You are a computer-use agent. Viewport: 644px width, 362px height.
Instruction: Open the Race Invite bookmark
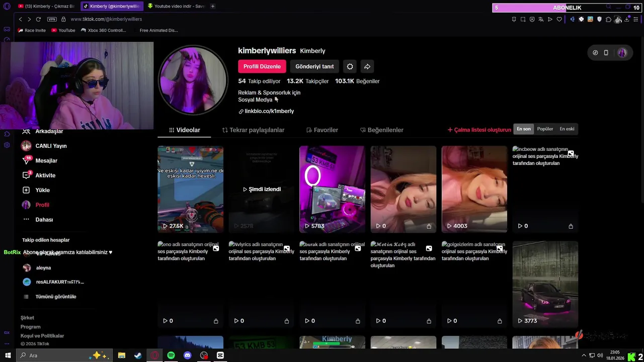[x=31, y=30]
